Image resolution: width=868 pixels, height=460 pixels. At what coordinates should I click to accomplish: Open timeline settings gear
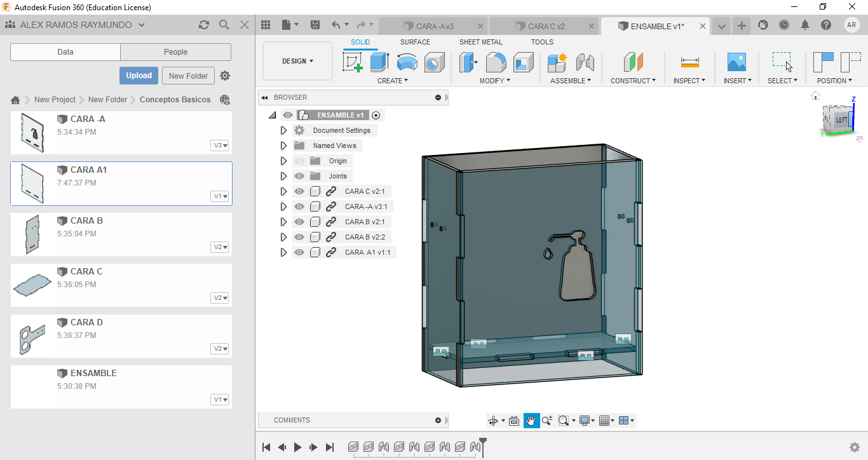[855, 447]
